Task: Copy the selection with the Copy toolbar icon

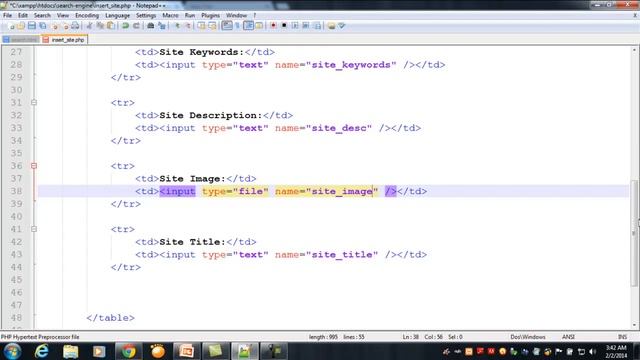Action: (x=100, y=26)
